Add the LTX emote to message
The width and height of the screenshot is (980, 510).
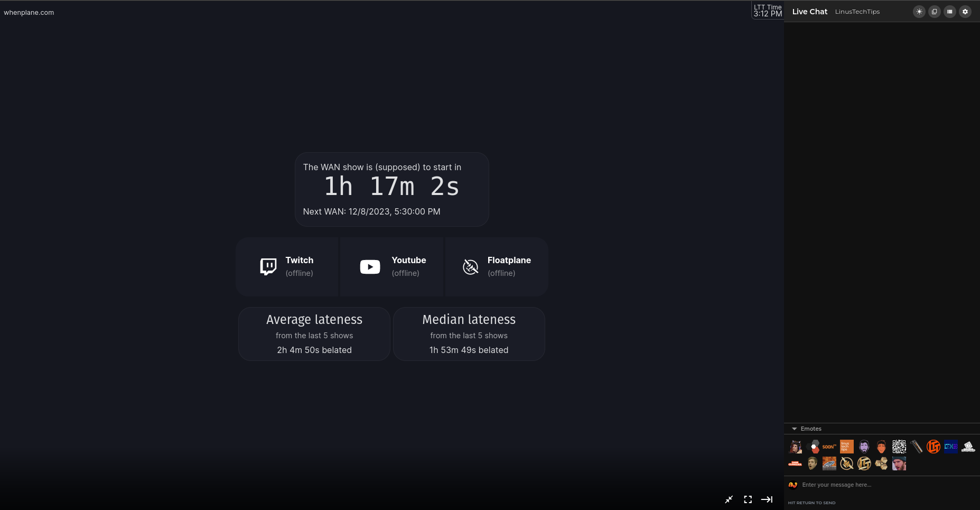point(951,447)
